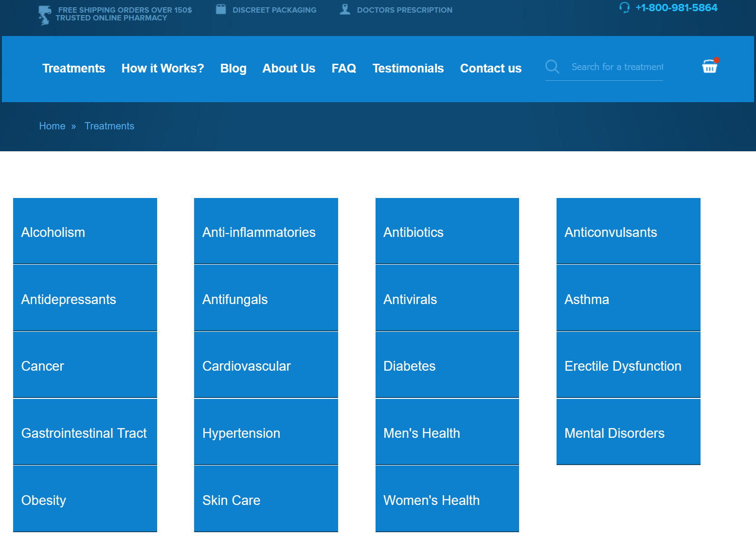Image resolution: width=756 pixels, height=539 pixels.
Task: Open the Erectile Dysfunction category
Action: [628, 366]
